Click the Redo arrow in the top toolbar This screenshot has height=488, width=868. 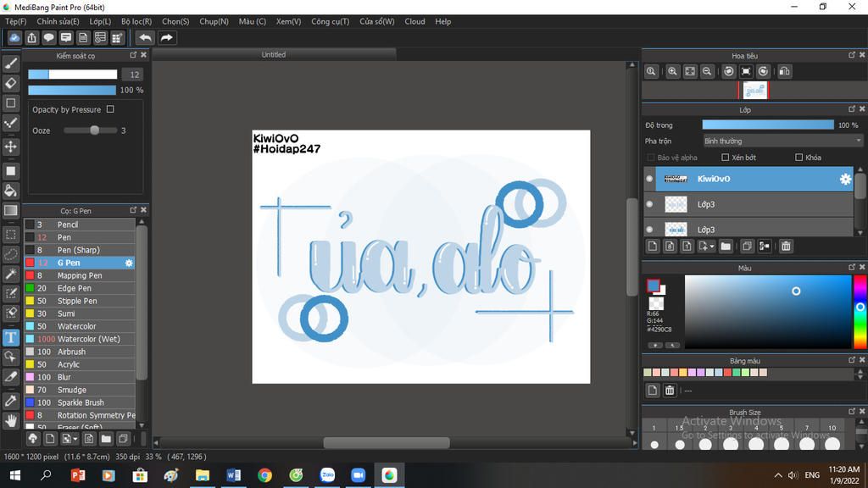pyautogui.click(x=166, y=37)
